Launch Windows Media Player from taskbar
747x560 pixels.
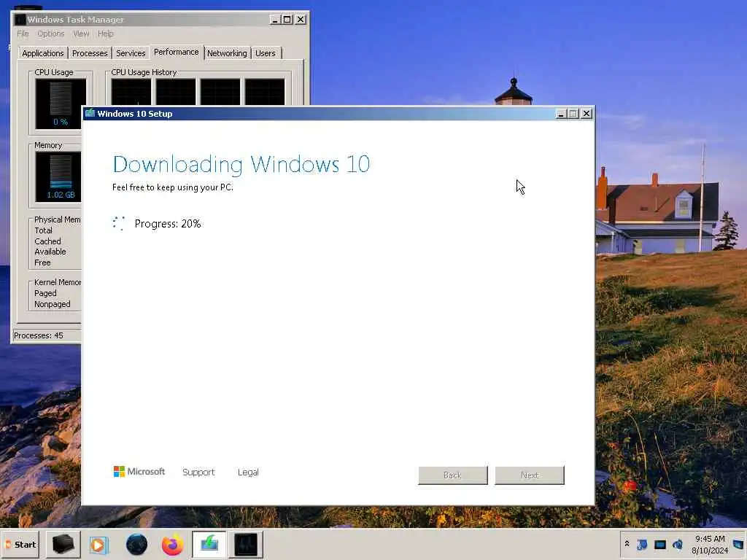click(99, 544)
